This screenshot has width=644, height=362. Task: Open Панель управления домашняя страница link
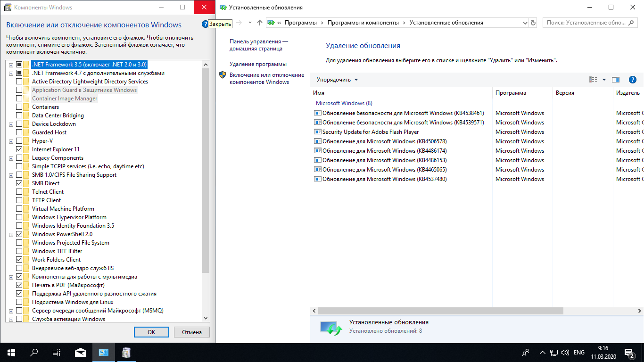point(258,45)
